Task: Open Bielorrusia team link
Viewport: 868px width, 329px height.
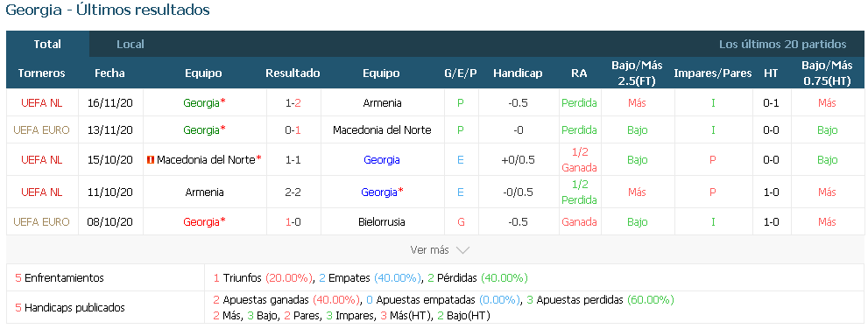Action: coord(382,222)
